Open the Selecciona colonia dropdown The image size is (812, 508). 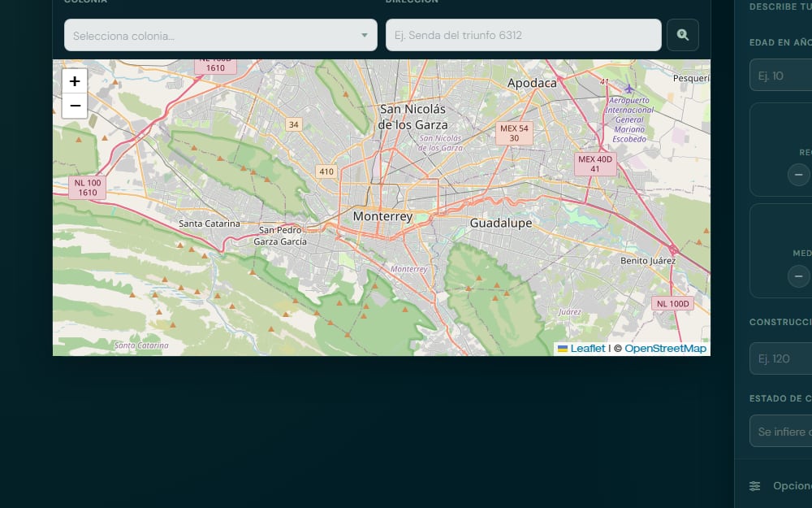pos(221,35)
